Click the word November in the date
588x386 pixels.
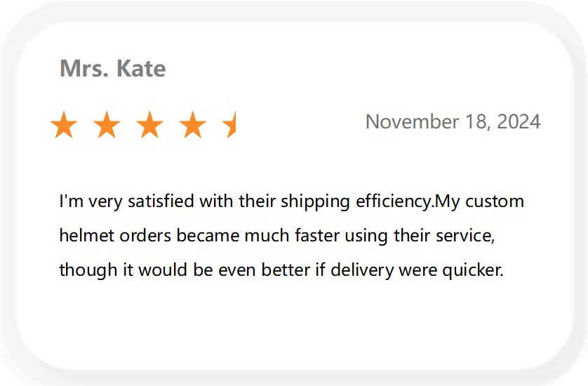point(412,121)
